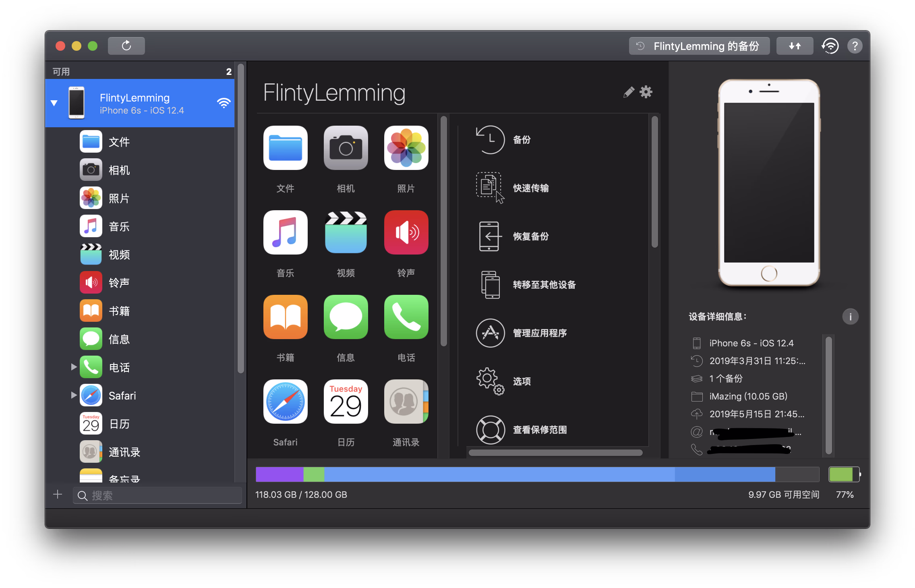Viewport: 915px width, 588px height.
Task: Expand the Safari item in sidebar
Action: [74, 395]
